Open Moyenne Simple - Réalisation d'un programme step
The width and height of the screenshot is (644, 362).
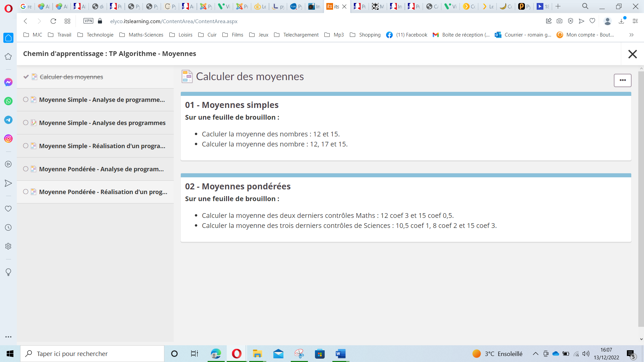[102, 146]
